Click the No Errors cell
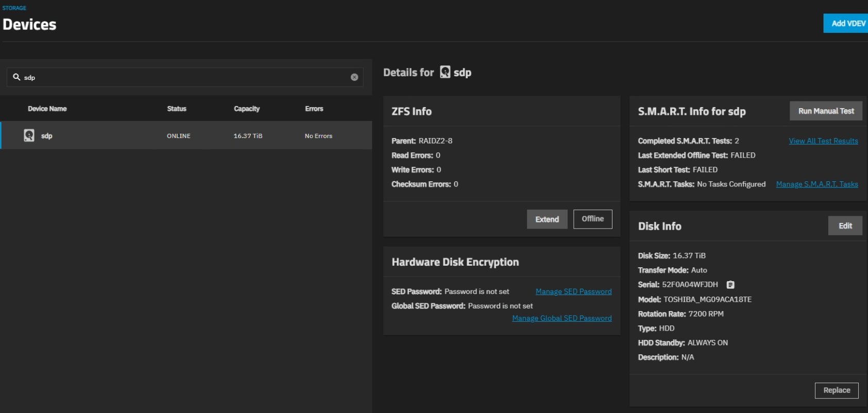Screen dimensions: 868x413 coord(318,136)
